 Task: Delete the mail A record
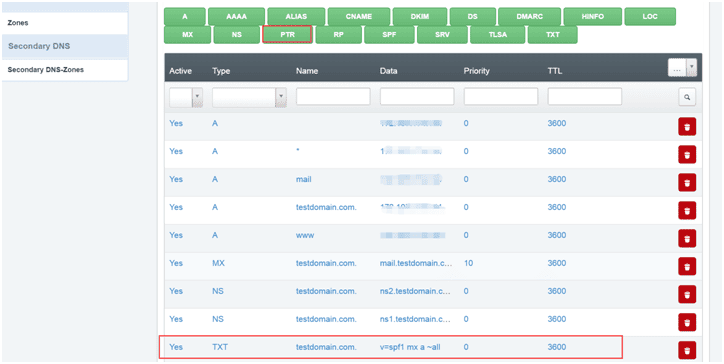pyautogui.click(x=687, y=183)
